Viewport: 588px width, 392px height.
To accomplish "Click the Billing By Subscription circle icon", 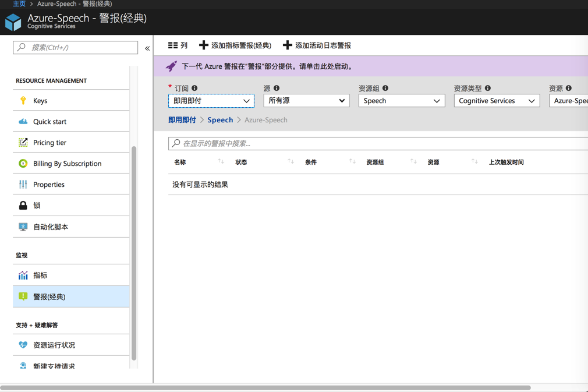I will [23, 164].
